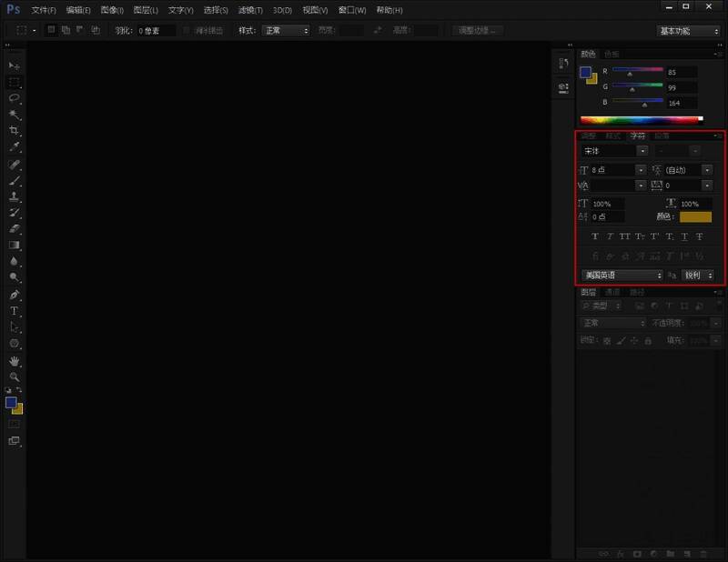The image size is (728, 562).
Task: Click the 羽化 feather input field
Action: (x=155, y=30)
